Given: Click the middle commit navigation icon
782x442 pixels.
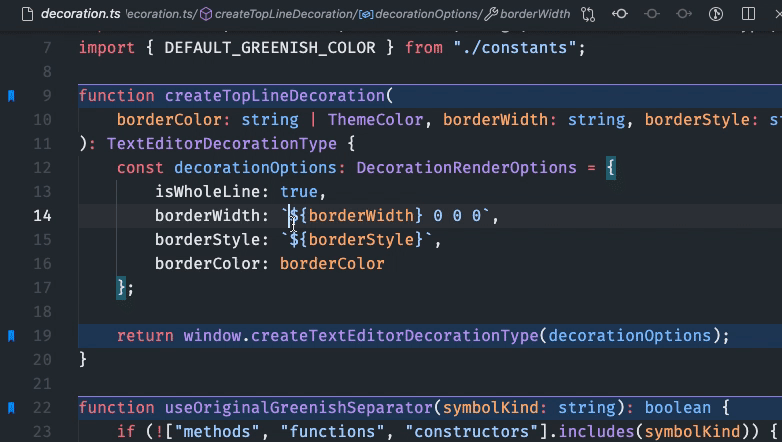Looking at the screenshot, I should (x=652, y=14).
